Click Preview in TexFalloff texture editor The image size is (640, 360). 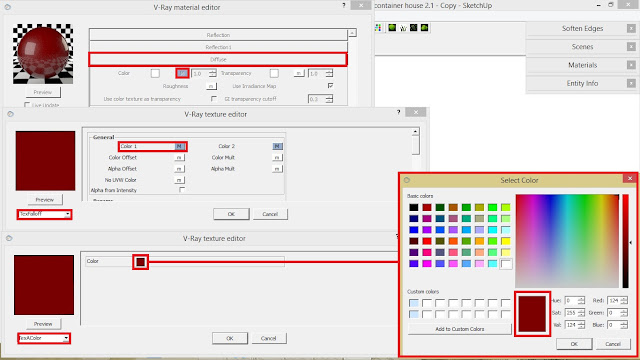point(44,200)
